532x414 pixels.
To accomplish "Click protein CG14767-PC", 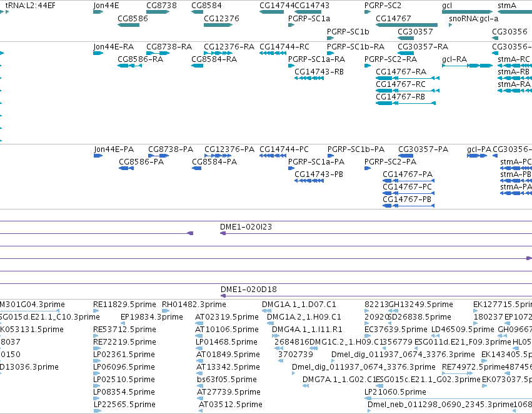I will [x=407, y=188].
